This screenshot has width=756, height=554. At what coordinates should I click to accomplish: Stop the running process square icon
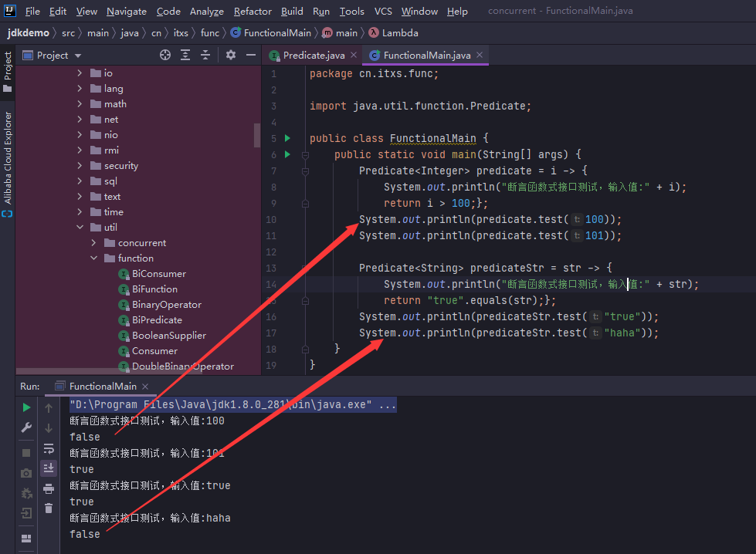point(26,453)
